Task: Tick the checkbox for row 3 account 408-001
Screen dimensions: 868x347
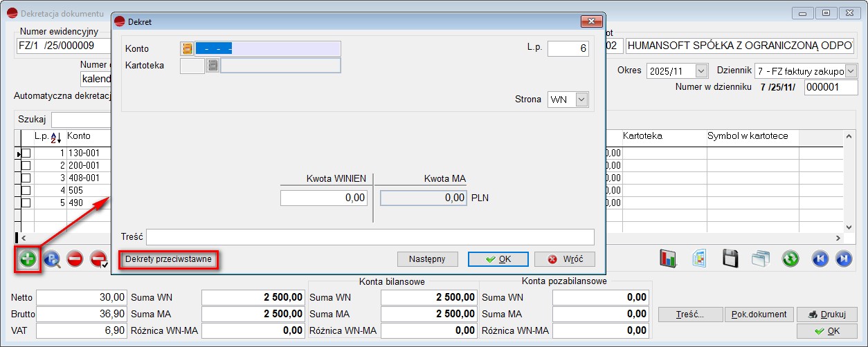Action: [x=26, y=178]
